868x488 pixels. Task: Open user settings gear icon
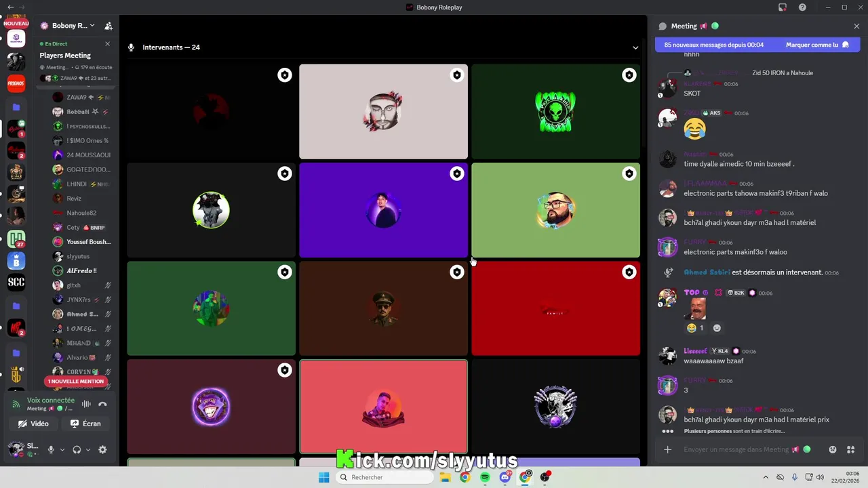pos(102,449)
